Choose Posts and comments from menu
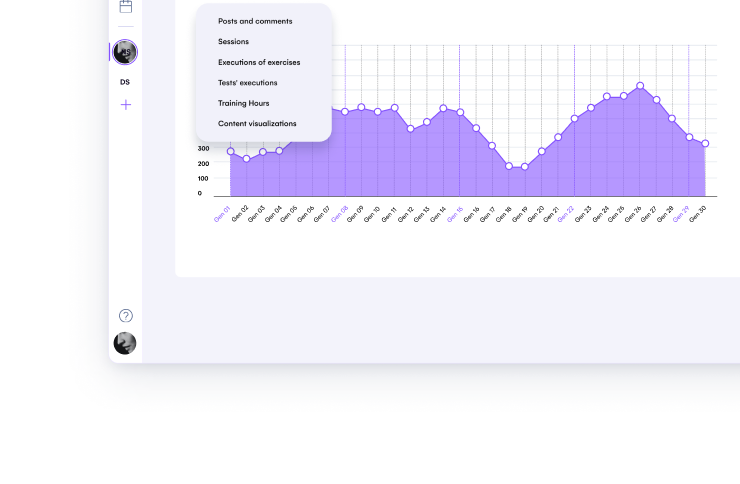The height and width of the screenshot is (484, 740). [x=255, y=21]
